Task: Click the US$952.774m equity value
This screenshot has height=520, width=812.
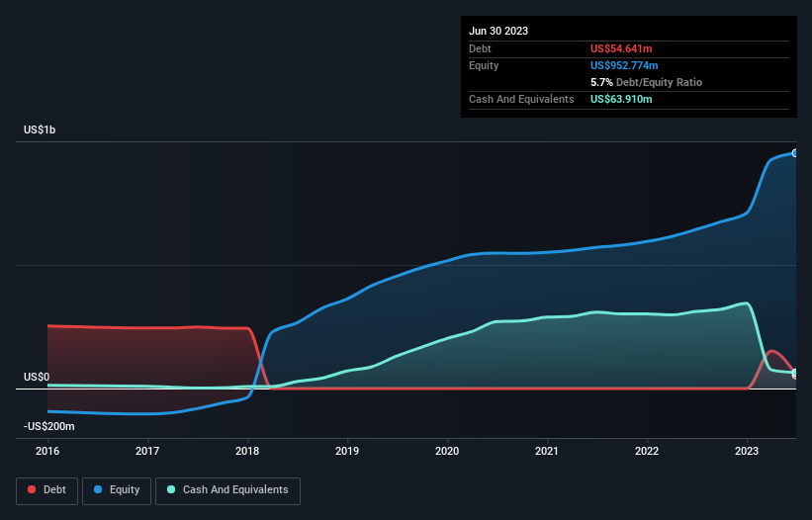Action: (624, 65)
